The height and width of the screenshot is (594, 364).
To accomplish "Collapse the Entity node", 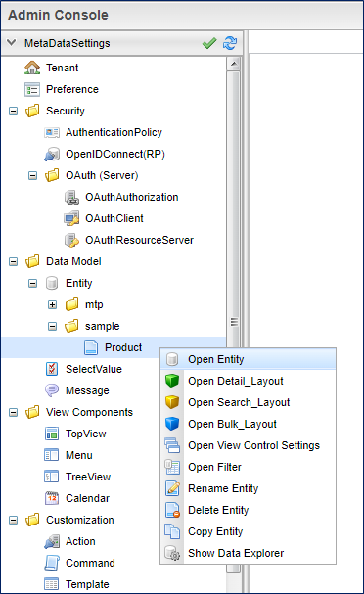I will coord(33,284).
